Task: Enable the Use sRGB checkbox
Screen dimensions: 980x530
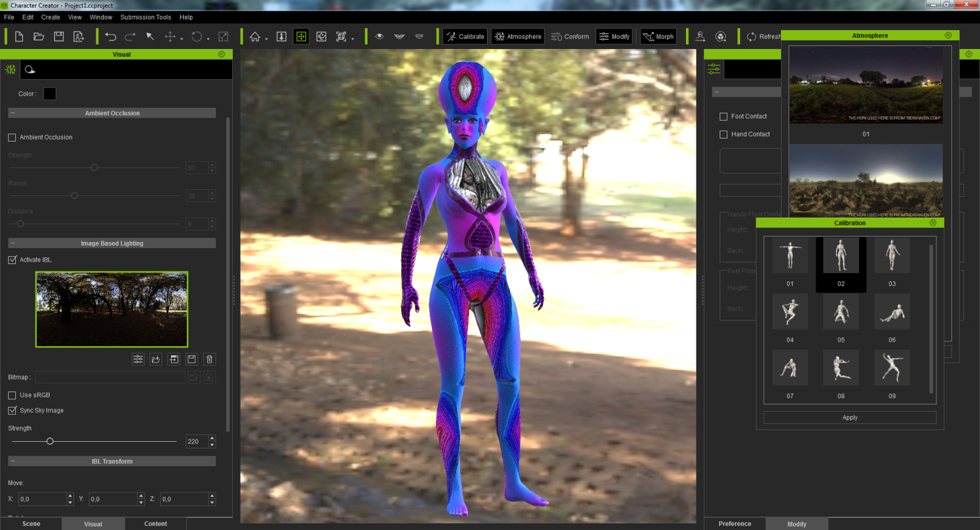Action: 12,395
